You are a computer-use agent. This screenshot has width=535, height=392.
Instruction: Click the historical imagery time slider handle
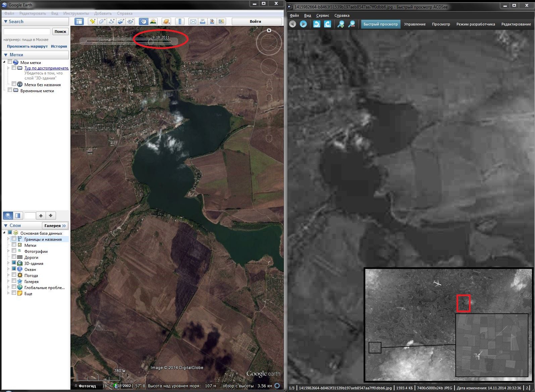151,42
